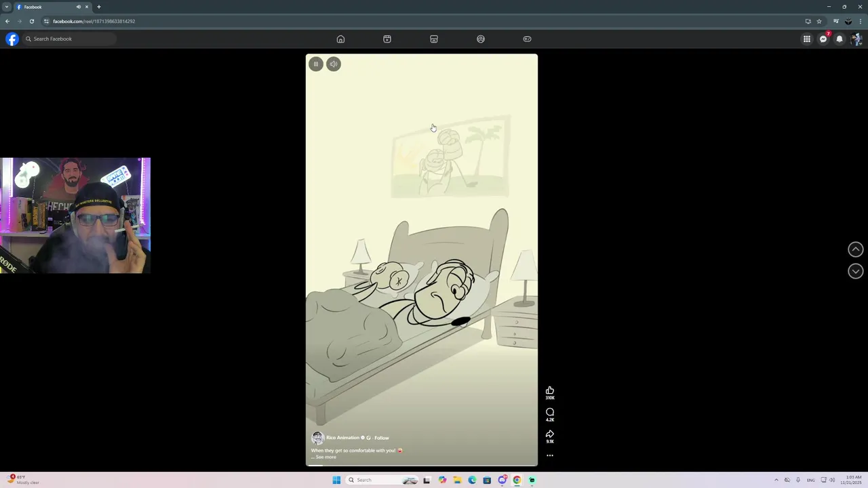Close the Facebook browser tab
Screen dimensions: 868x488
point(87,7)
